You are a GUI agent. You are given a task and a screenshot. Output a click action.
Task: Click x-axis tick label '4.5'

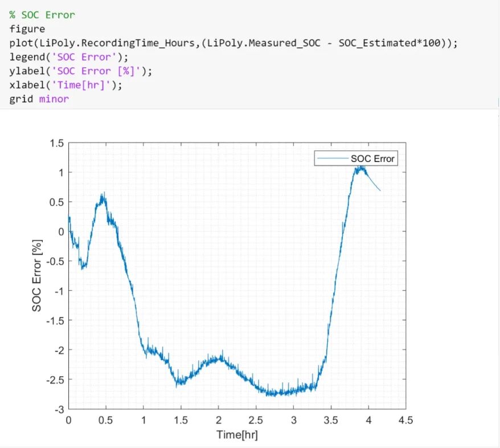click(405, 420)
